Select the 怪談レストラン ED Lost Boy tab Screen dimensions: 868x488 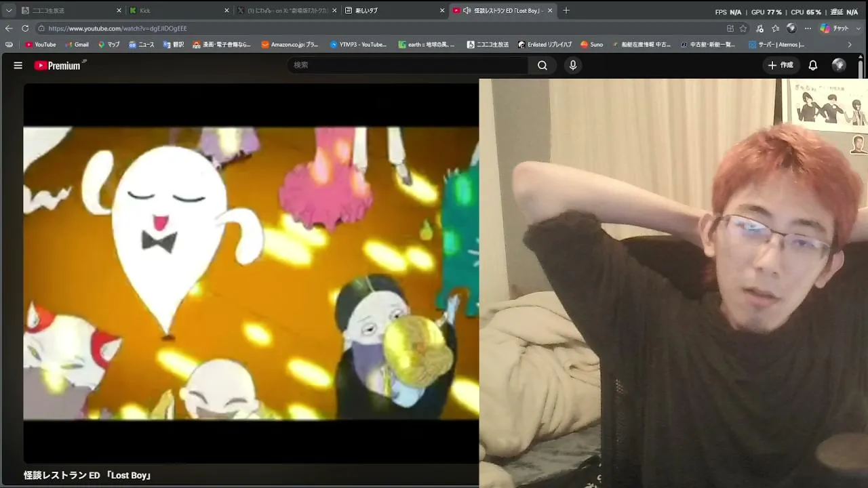tap(502, 11)
